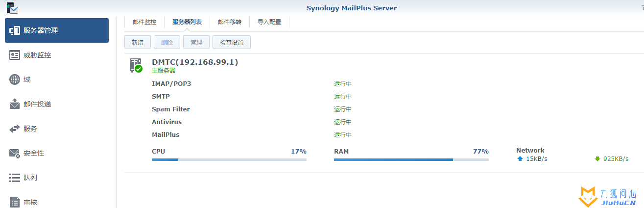Select the DMTC(192.168.99.1) server entry
This screenshot has width=644, height=208.
point(195,62)
